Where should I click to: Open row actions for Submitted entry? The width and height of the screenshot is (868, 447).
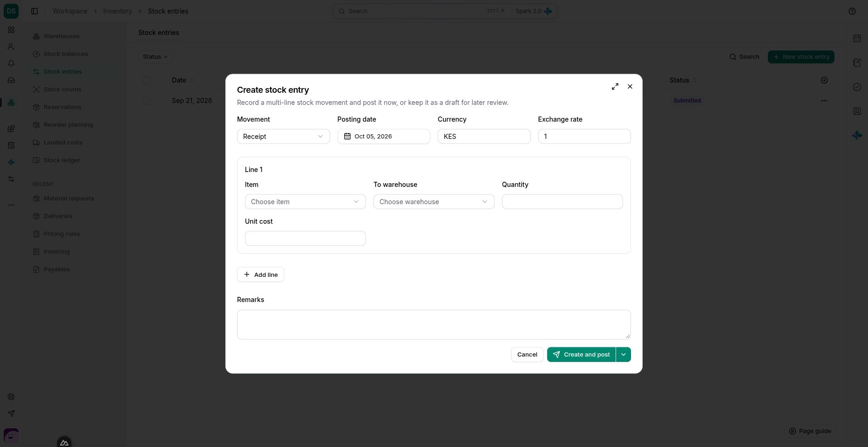tap(824, 101)
